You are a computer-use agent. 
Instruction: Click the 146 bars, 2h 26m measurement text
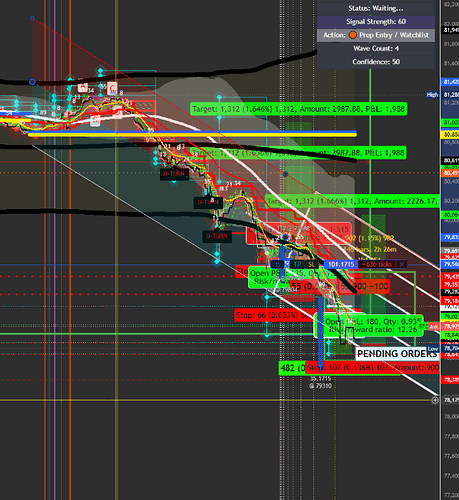(x=370, y=249)
